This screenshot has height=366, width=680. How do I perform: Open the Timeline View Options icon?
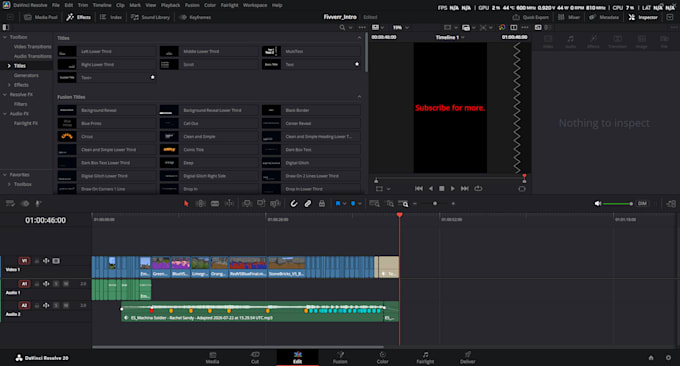coord(10,203)
